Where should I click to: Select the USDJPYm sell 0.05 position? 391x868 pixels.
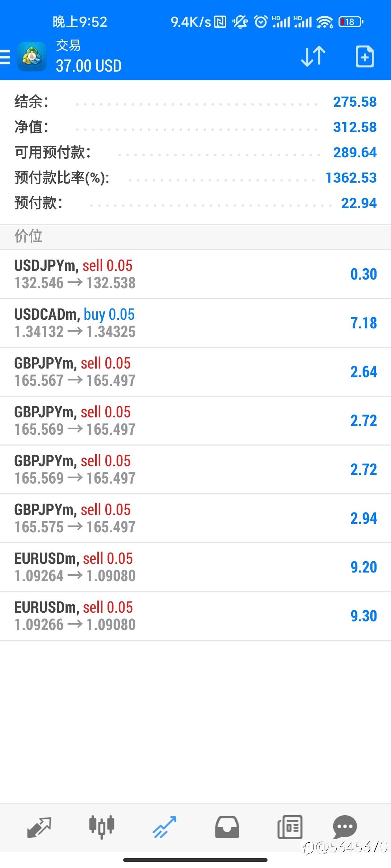pyautogui.click(x=195, y=274)
